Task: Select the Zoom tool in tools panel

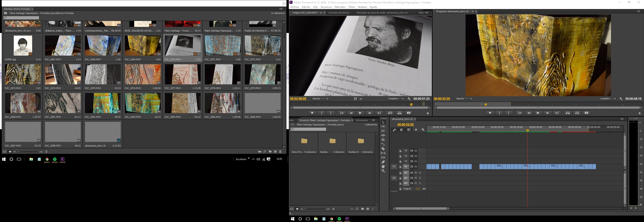Action: point(383,171)
